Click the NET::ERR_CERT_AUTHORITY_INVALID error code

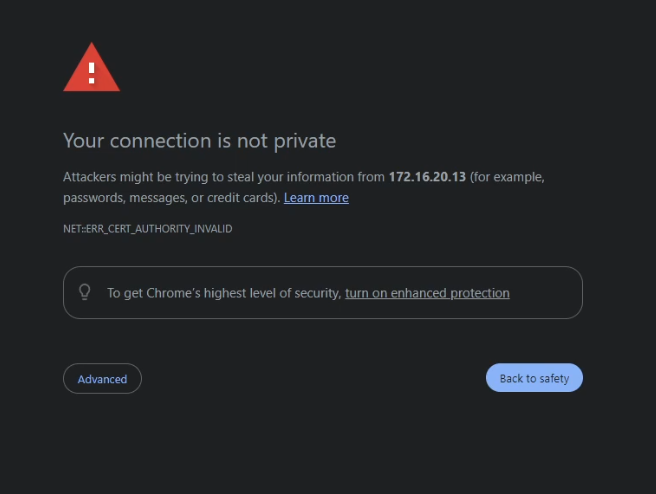point(148,229)
